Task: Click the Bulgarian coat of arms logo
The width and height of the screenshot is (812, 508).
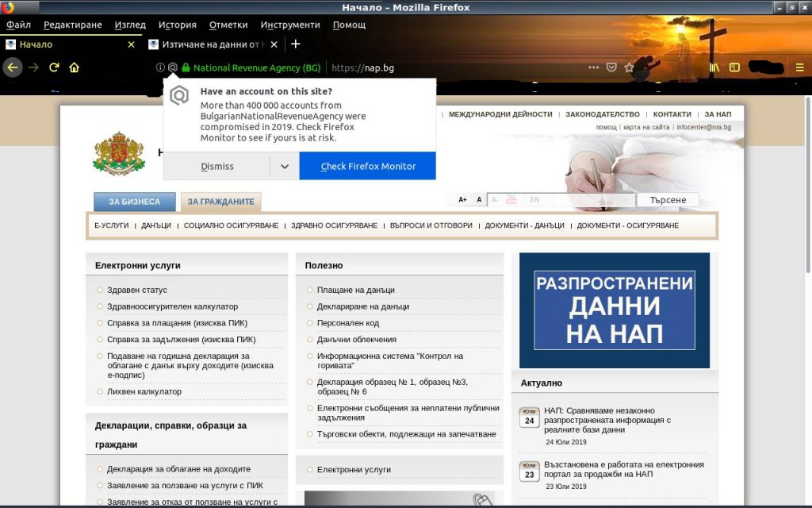Action: [119, 153]
